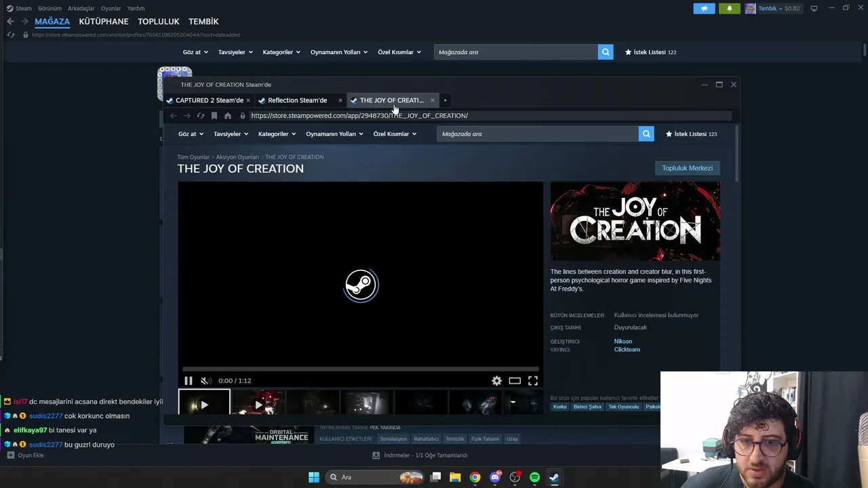Expand Göz at dropdown in popup window

pos(191,134)
